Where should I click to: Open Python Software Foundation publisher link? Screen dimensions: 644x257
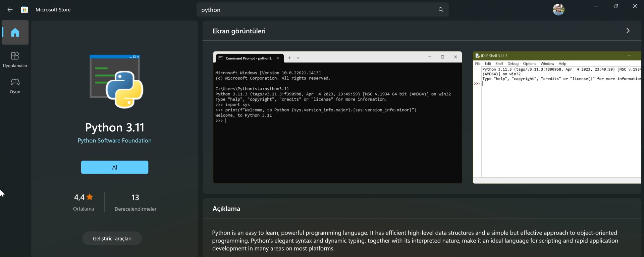click(115, 140)
